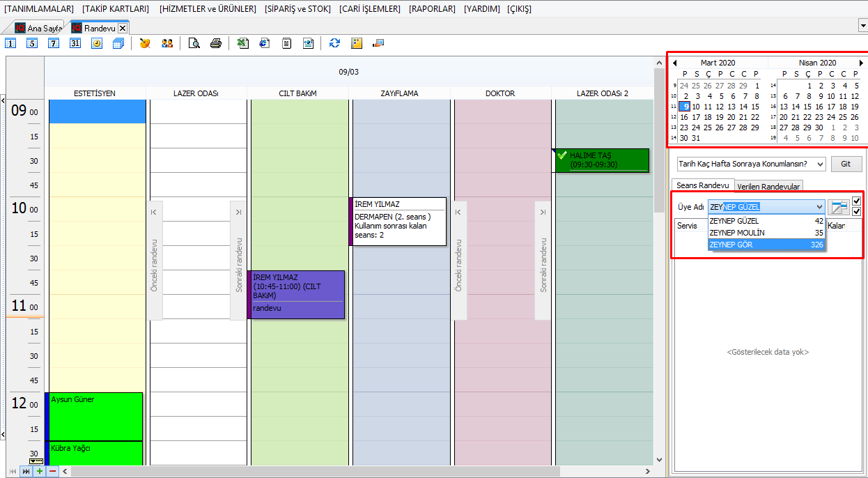868x478 pixels.
Task: Refresh the calendar with blue arrows icon
Action: tap(335, 43)
